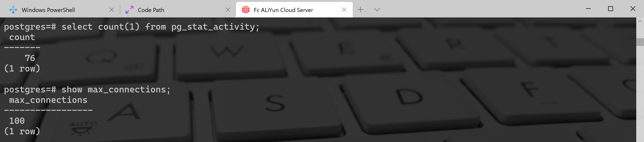The image size is (644, 142).
Task: Click the red globe icon on the Fc ALiYun tab
Action: pos(246,10)
